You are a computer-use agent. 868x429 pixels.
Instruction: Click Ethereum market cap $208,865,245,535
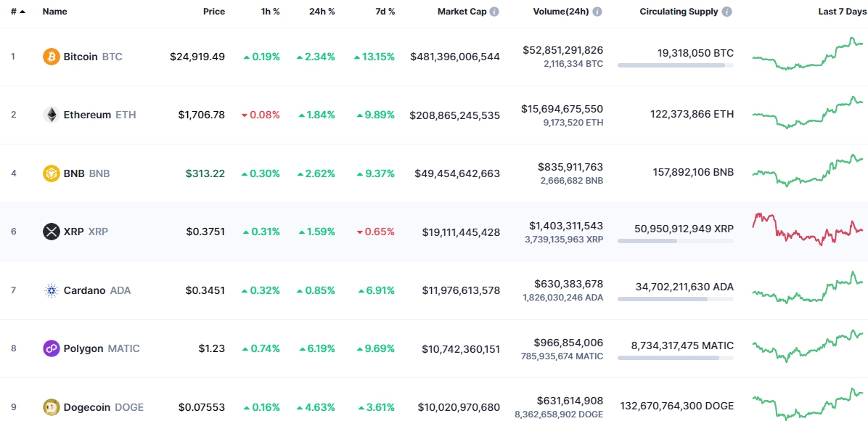point(455,115)
